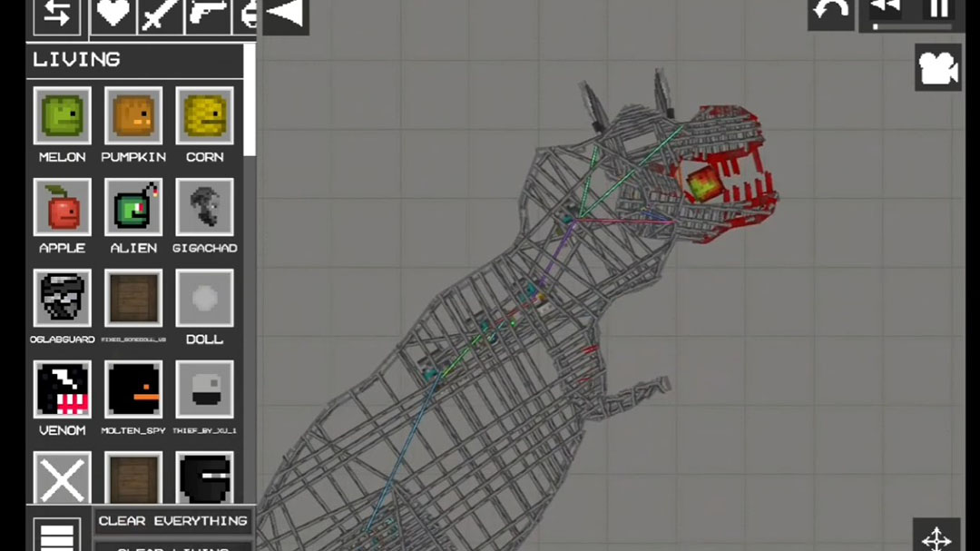Click the swap arrows icon

coord(57,15)
